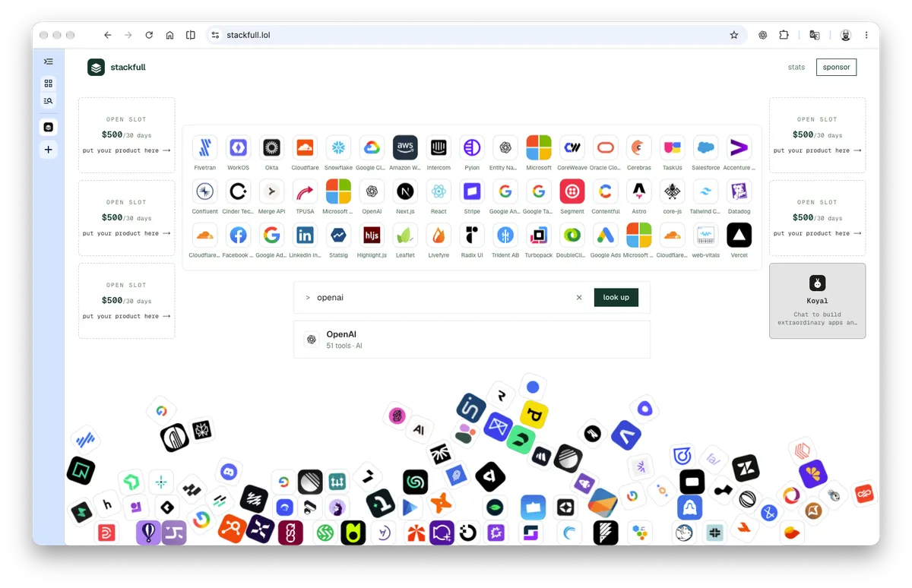Open the OpenAI 51 tools result
Screen dimensions: 912x588
click(472, 340)
